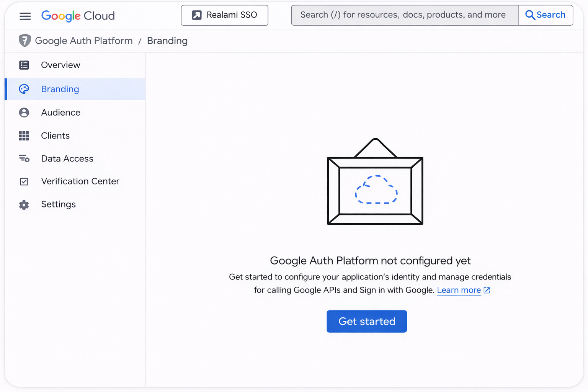Click the Overview list icon
This screenshot has width=588, height=392.
click(24, 65)
